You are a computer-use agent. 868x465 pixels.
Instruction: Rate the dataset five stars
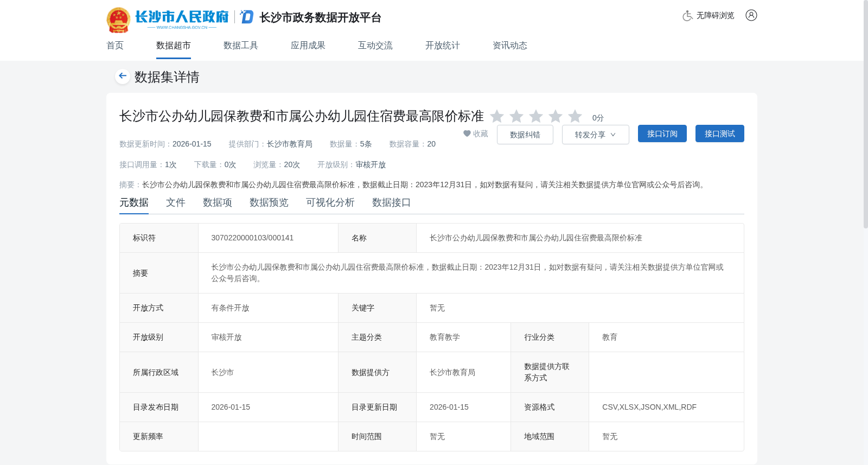point(575,117)
